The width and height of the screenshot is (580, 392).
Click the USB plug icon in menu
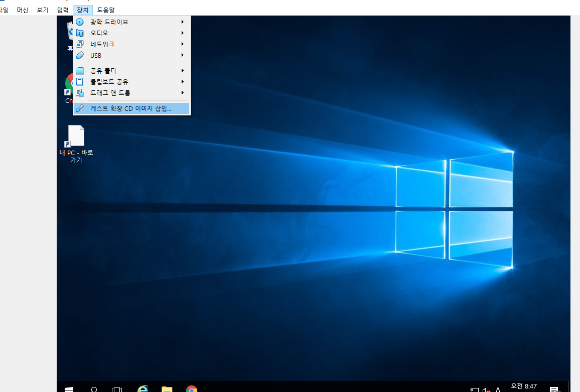click(x=80, y=55)
